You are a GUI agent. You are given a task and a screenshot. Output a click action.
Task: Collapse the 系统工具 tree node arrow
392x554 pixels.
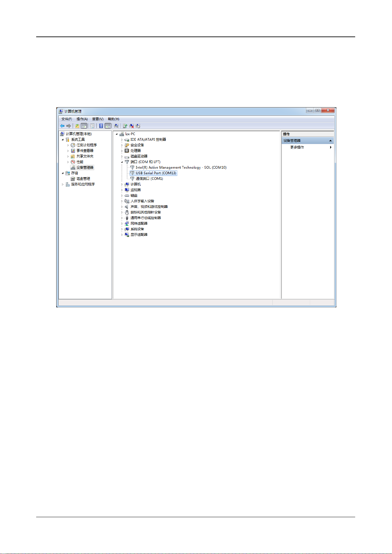point(63,139)
